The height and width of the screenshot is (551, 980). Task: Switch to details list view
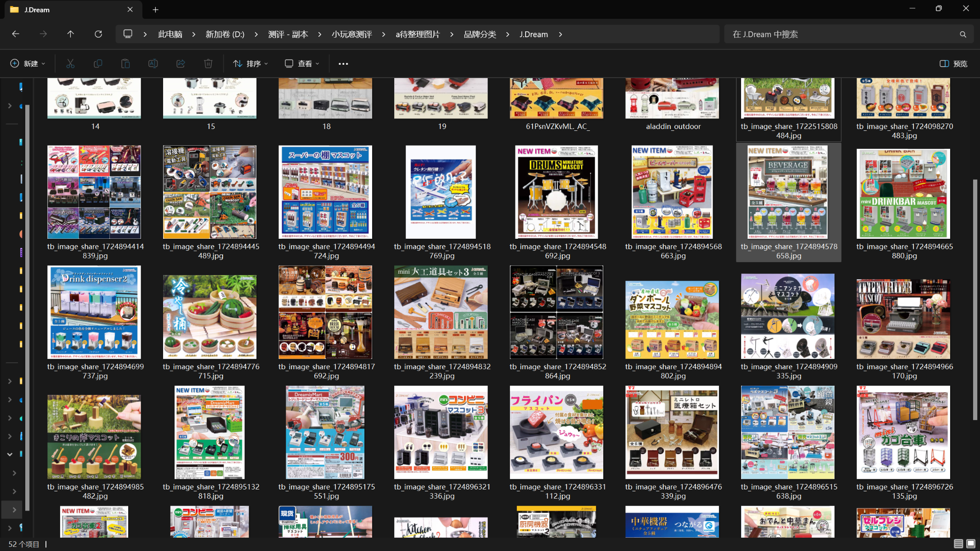958,544
